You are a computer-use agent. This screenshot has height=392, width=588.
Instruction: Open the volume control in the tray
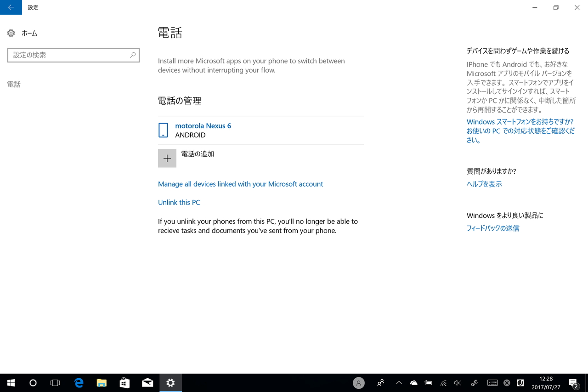tap(458, 382)
